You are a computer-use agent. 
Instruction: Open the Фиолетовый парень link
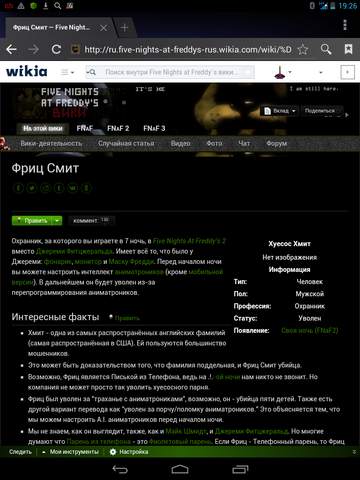[x=180, y=442]
